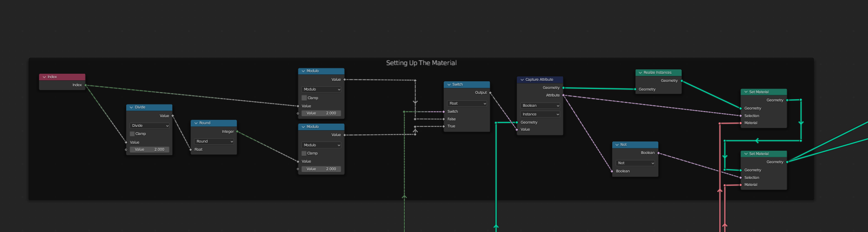This screenshot has height=232, width=868.
Task: Open the Instance domain dropdown in Capture Attribute
Action: click(540, 114)
